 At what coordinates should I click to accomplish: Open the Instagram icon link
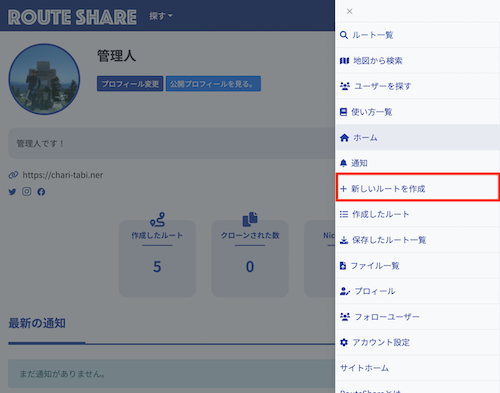(27, 191)
